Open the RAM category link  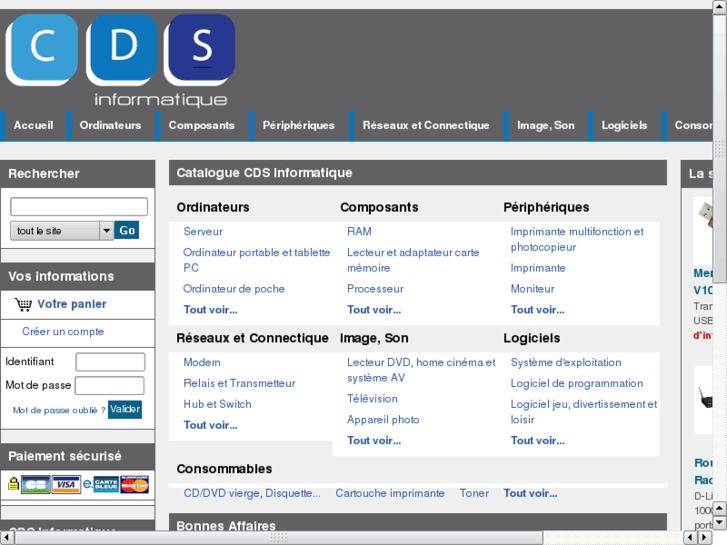[x=359, y=231]
